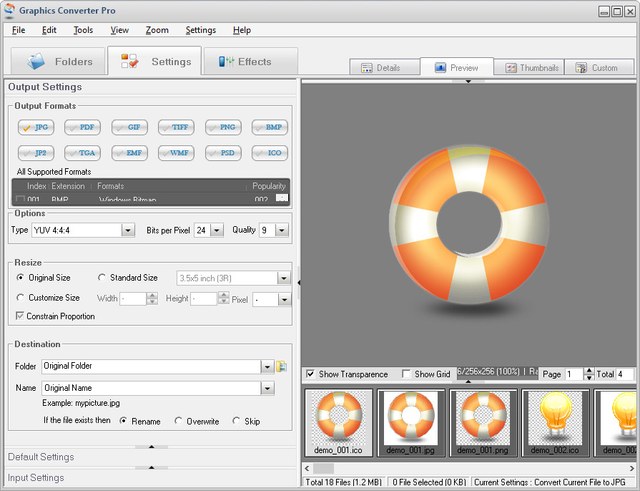Image resolution: width=640 pixels, height=491 pixels.
Task: Expand the Bits per Pixel dropdown
Action: pos(216,230)
